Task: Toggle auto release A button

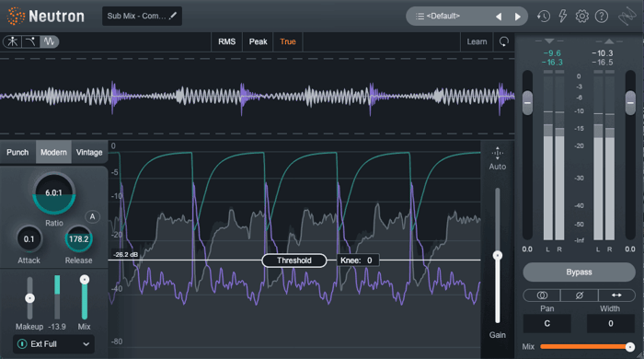Action: tap(92, 216)
